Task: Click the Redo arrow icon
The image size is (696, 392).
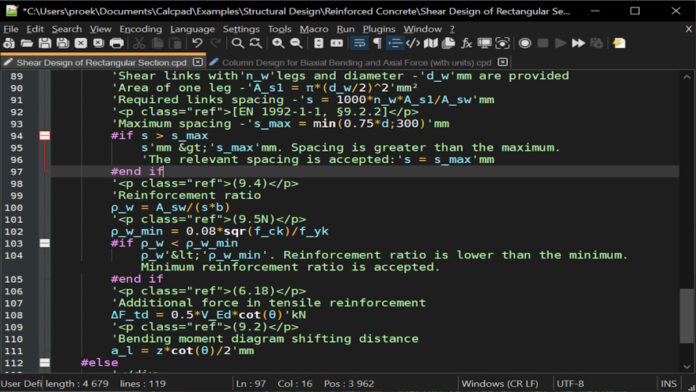Action: 216,43
